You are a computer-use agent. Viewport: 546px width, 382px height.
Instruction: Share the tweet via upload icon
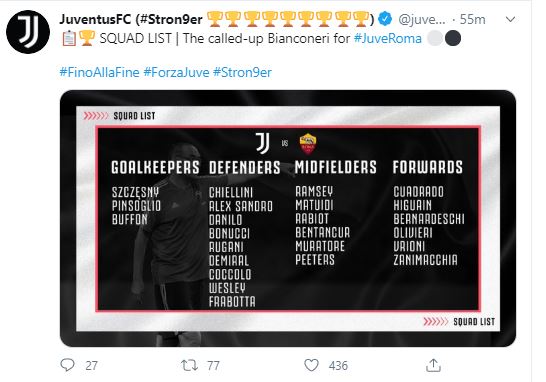[x=433, y=365]
